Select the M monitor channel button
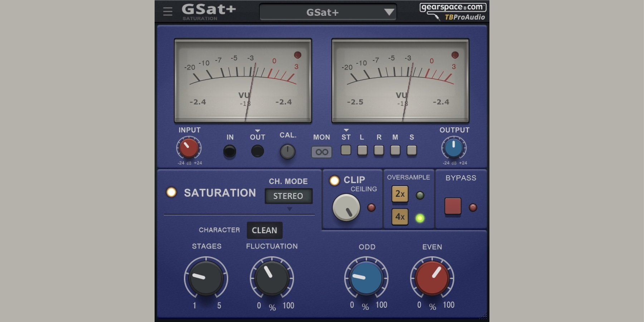644x322 pixels. [x=395, y=150]
